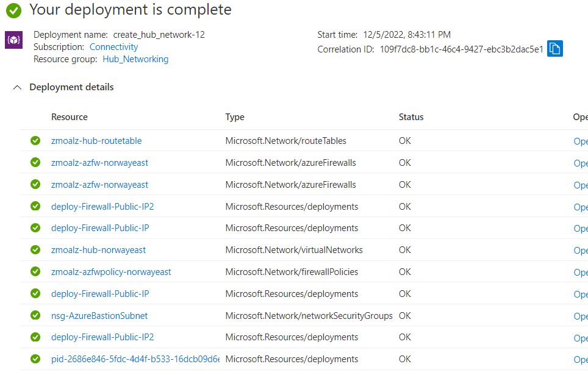Click the success icon on the pid-2686e846 deployment row

point(35,359)
